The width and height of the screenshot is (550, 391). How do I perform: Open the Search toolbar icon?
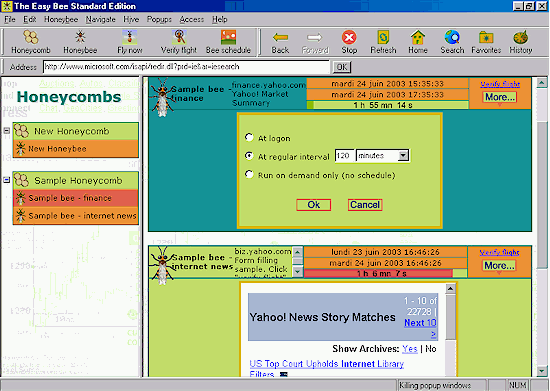tap(452, 42)
